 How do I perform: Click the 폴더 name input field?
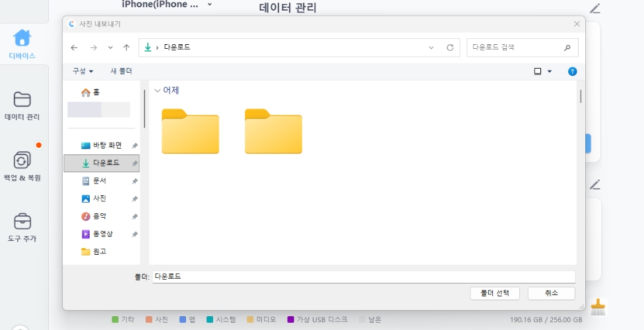[x=364, y=277]
